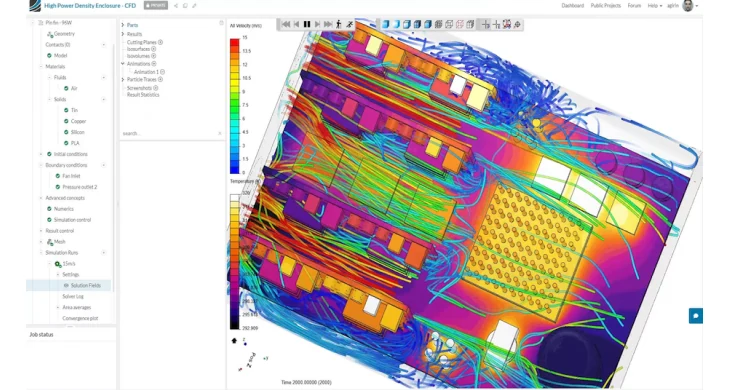
Task: Click the first axis crosshair icon
Action: [x=486, y=24]
